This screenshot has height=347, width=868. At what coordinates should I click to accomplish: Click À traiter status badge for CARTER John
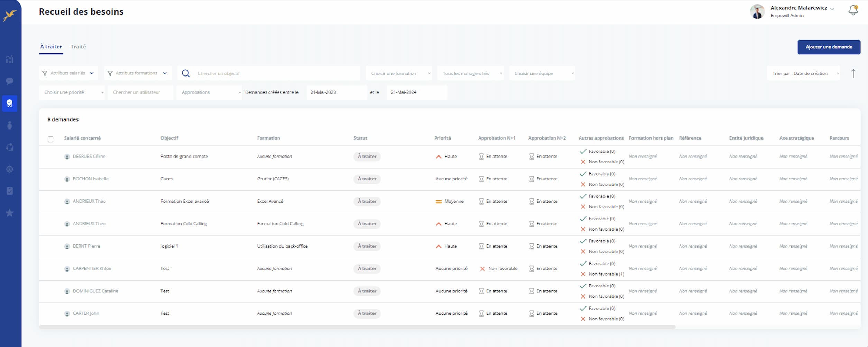tap(367, 313)
